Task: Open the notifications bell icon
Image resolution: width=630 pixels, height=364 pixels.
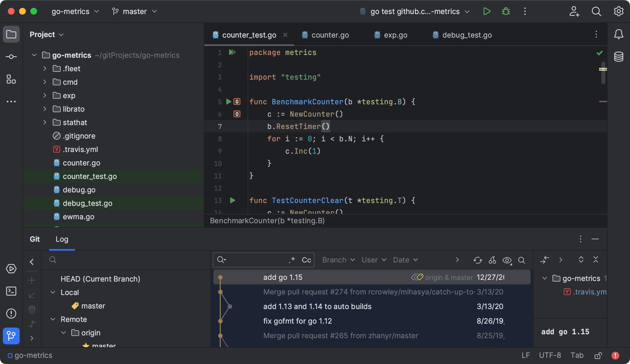Action: coord(619,34)
